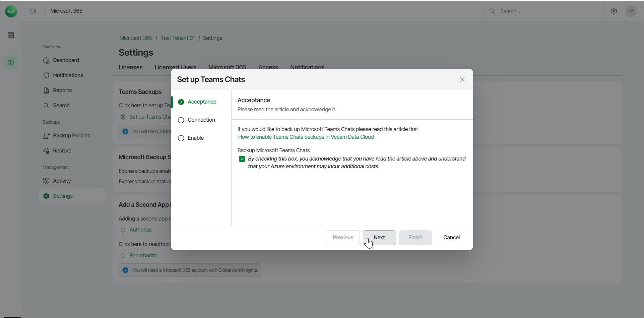644x318 pixels.
Task: Open the Teams Chats backups article link
Action: coord(306,137)
